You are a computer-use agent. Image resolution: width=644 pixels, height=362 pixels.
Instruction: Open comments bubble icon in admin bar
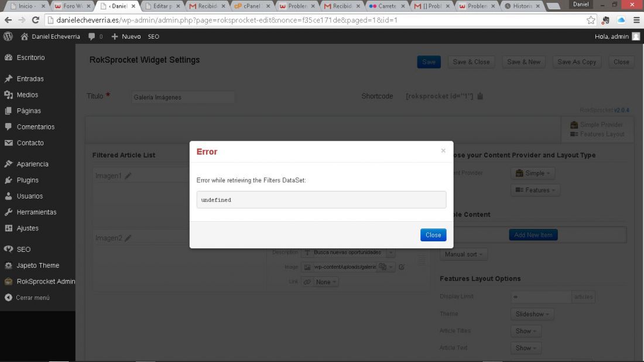click(91, 36)
